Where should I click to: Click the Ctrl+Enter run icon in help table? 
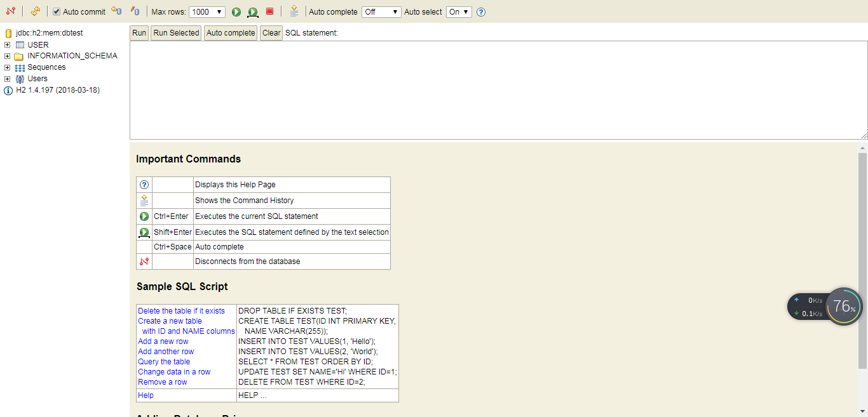tap(144, 216)
